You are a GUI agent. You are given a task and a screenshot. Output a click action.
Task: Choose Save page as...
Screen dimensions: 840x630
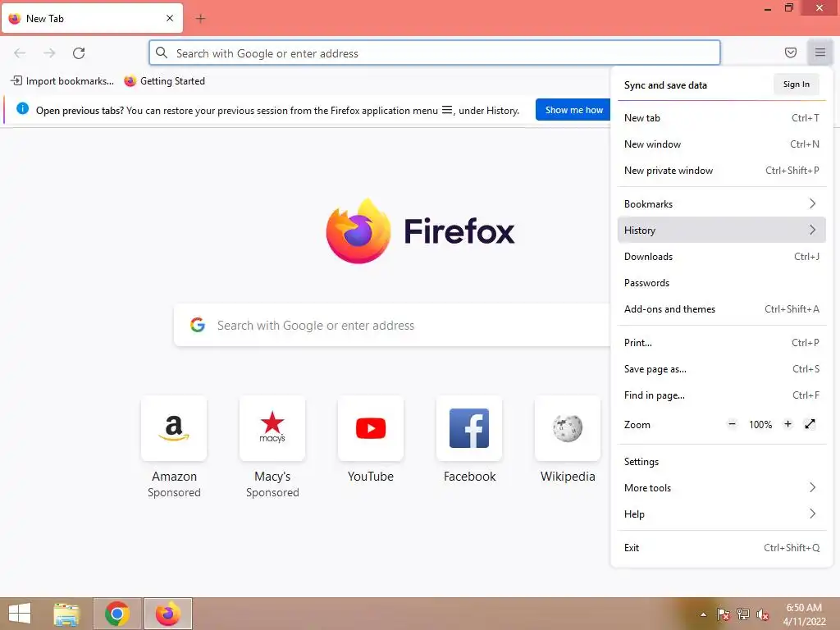pos(722,369)
